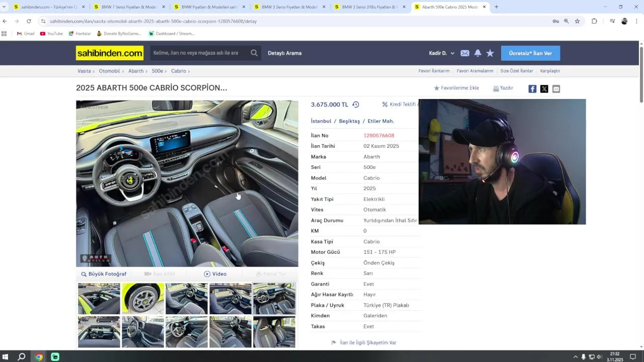Click 500e breadcrumb

157,71
